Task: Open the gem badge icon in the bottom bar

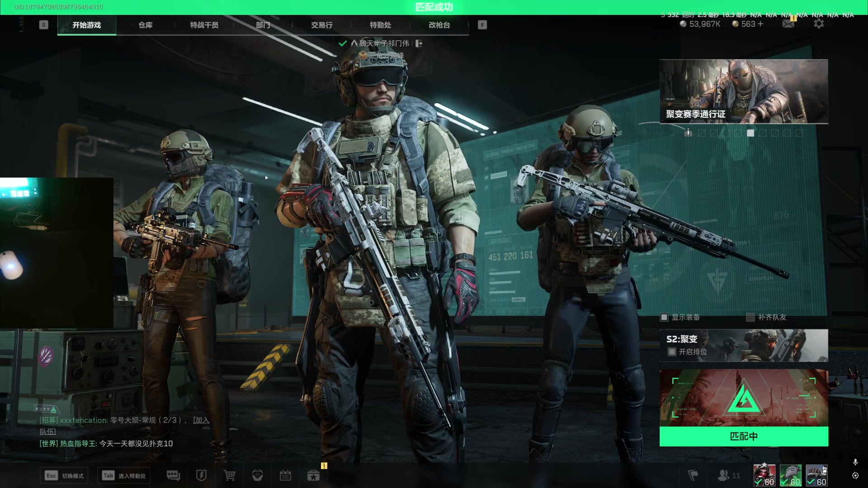Action: click(257, 475)
